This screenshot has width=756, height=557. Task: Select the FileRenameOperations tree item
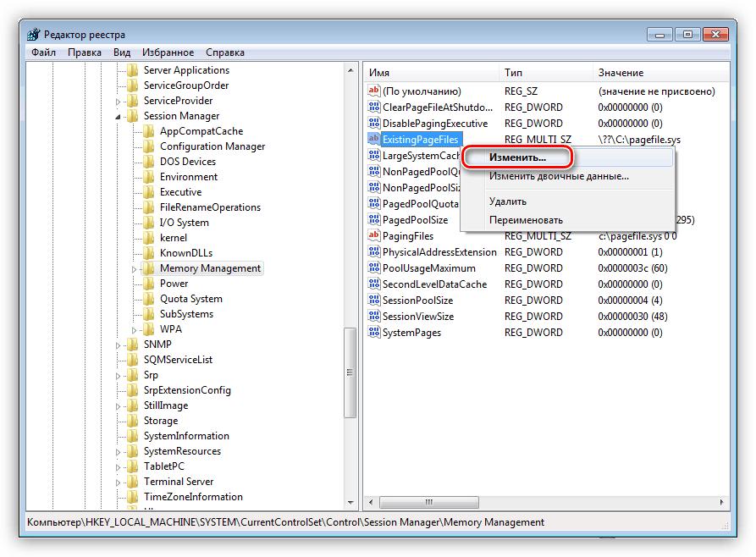210,207
